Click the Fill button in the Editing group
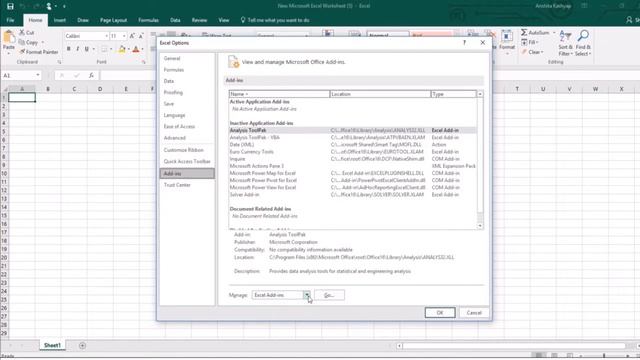 coord(529,42)
